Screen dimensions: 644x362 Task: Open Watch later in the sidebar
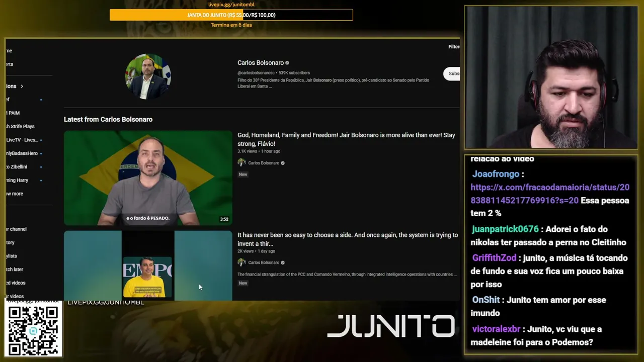(x=15, y=269)
